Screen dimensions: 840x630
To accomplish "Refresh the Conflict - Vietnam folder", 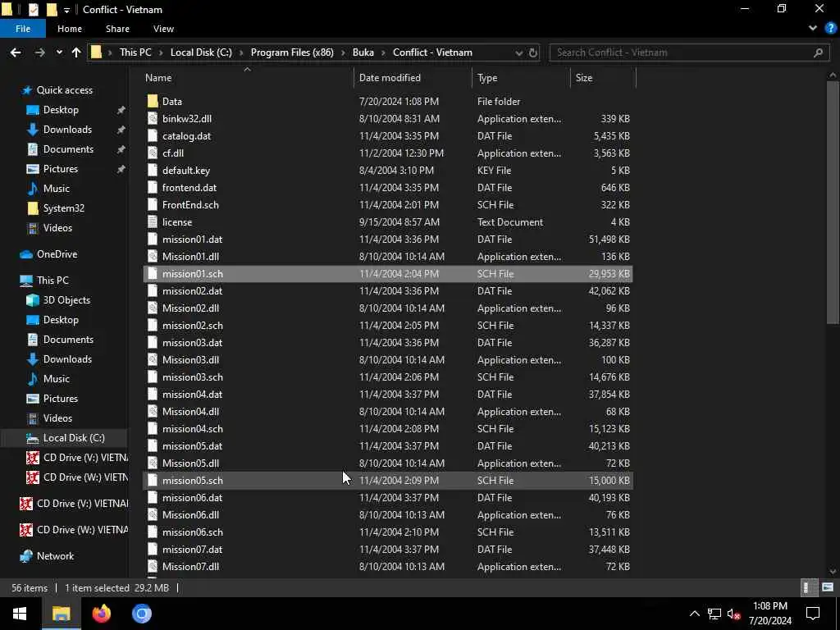I will click(x=533, y=52).
